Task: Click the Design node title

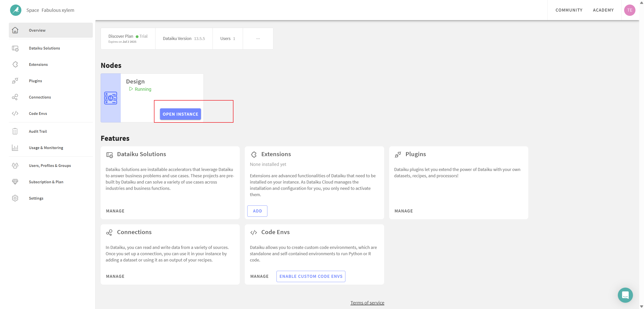Action: [x=135, y=81]
